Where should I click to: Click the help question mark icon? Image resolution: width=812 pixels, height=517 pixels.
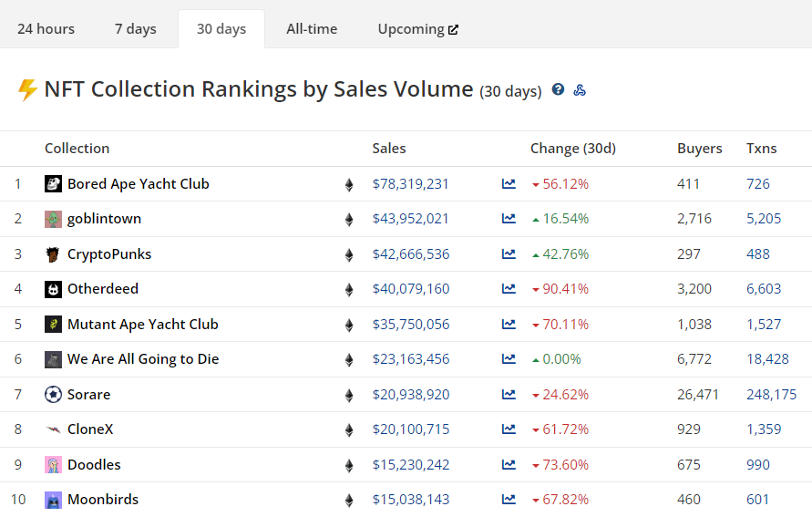pyautogui.click(x=558, y=89)
